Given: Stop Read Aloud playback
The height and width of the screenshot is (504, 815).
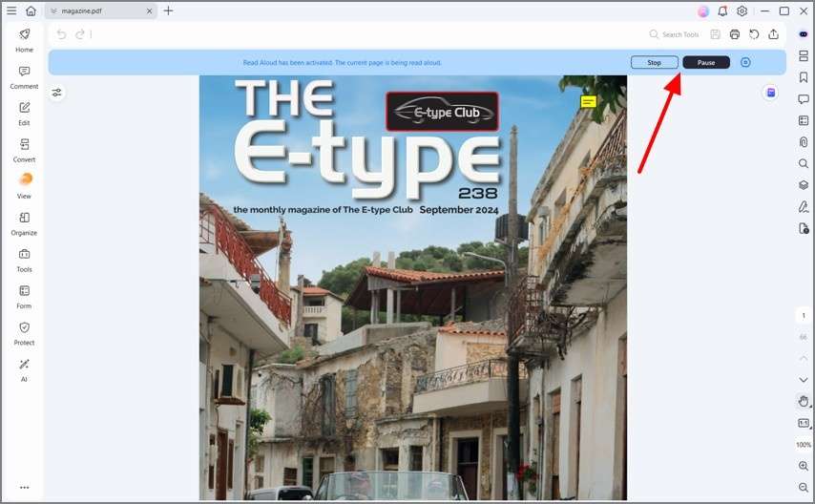Looking at the screenshot, I should tap(655, 62).
